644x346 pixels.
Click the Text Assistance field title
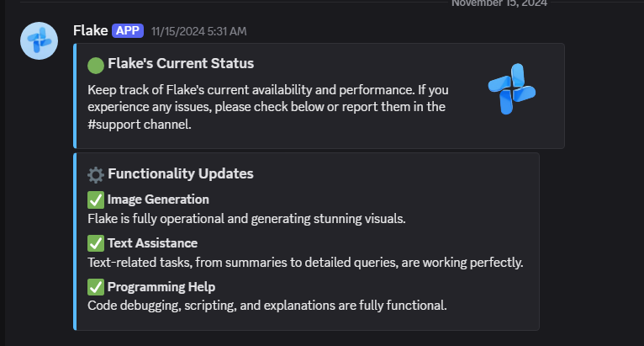(x=152, y=243)
